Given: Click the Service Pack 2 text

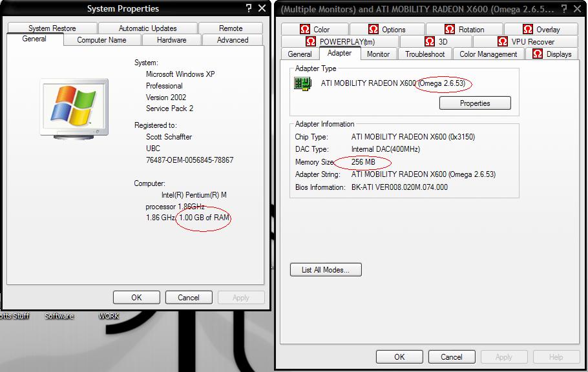Looking at the screenshot, I should (x=169, y=108).
